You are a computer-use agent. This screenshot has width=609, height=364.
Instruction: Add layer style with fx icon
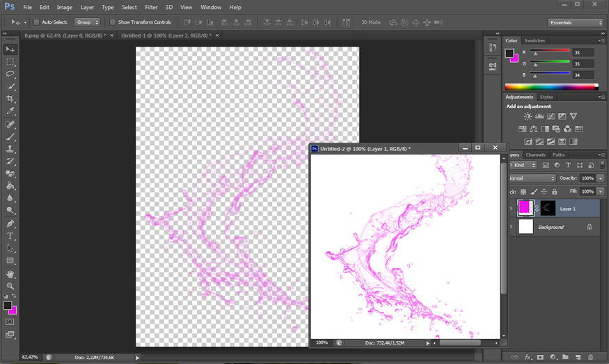pos(528,357)
